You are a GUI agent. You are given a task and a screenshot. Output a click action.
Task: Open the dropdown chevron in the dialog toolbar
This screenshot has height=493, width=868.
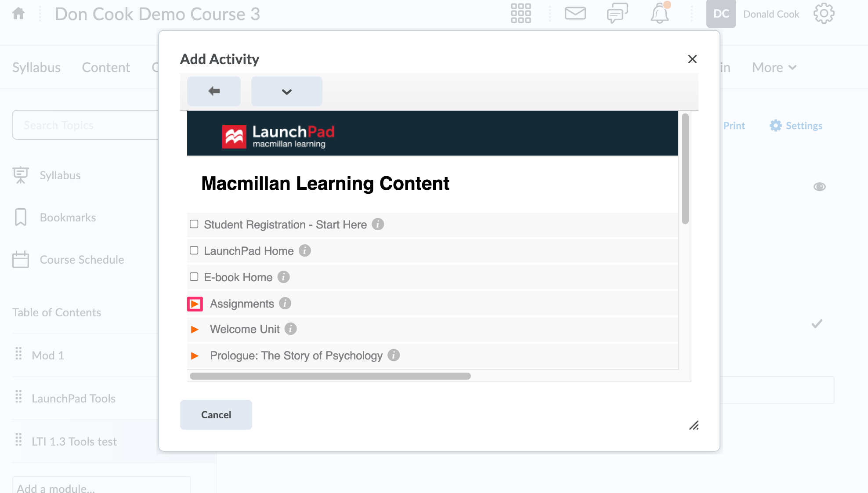click(286, 91)
